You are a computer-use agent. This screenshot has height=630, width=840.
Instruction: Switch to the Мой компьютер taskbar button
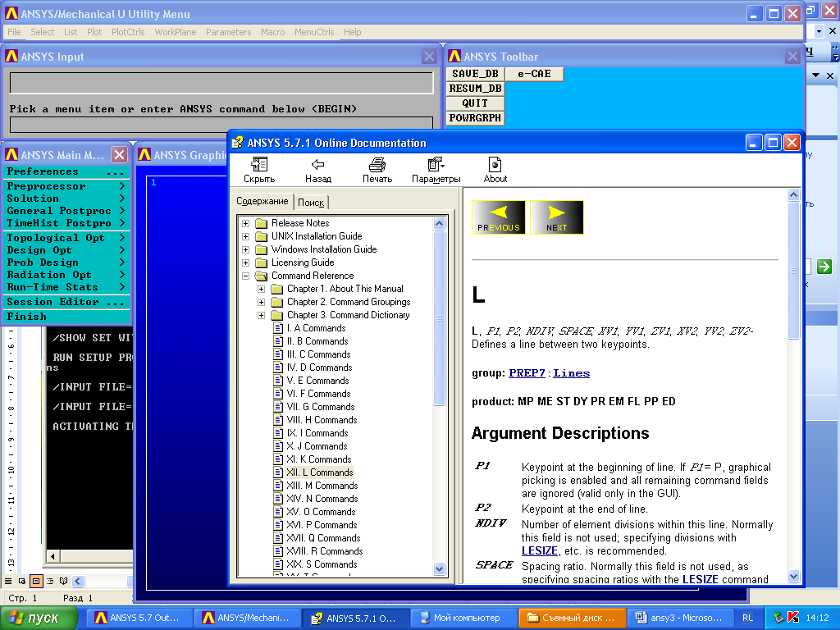(x=464, y=618)
